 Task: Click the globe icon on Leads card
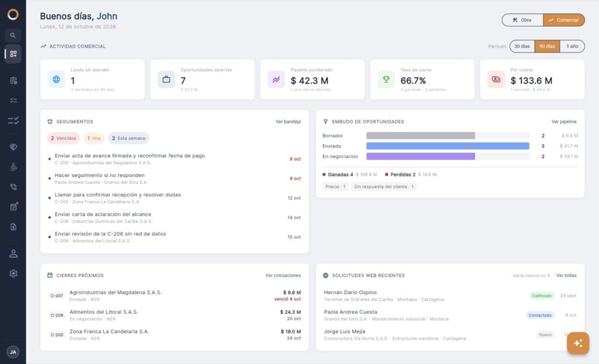click(x=56, y=79)
